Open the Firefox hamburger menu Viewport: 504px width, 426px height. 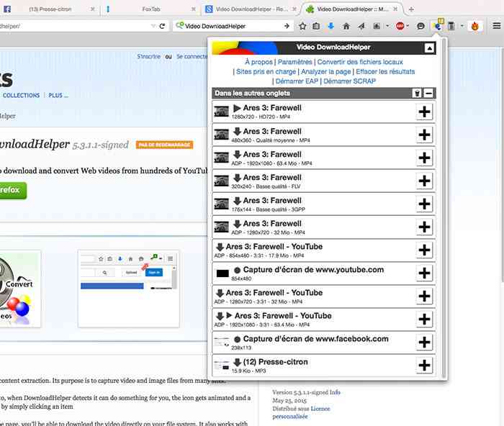pos(497,26)
